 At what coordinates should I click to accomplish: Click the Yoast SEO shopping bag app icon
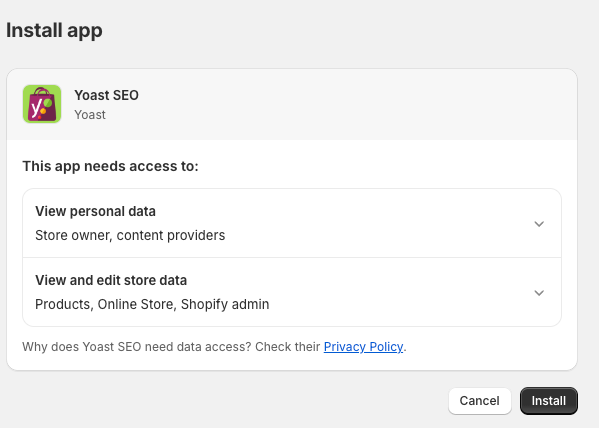coord(42,104)
